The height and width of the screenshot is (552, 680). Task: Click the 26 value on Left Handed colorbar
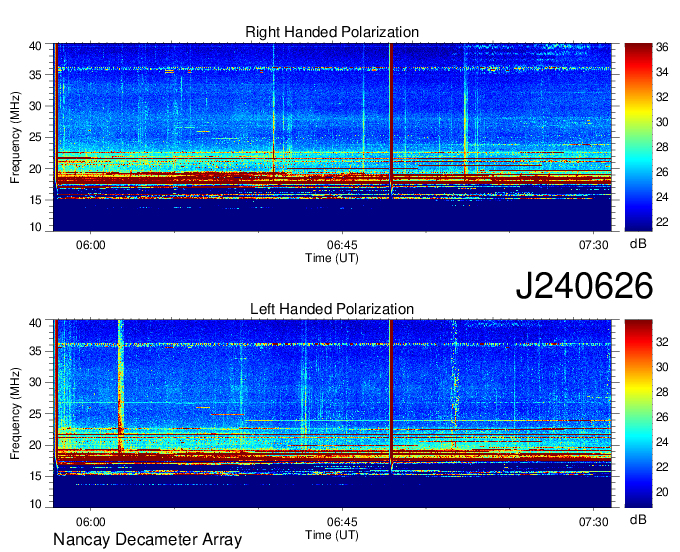pyautogui.click(x=662, y=417)
